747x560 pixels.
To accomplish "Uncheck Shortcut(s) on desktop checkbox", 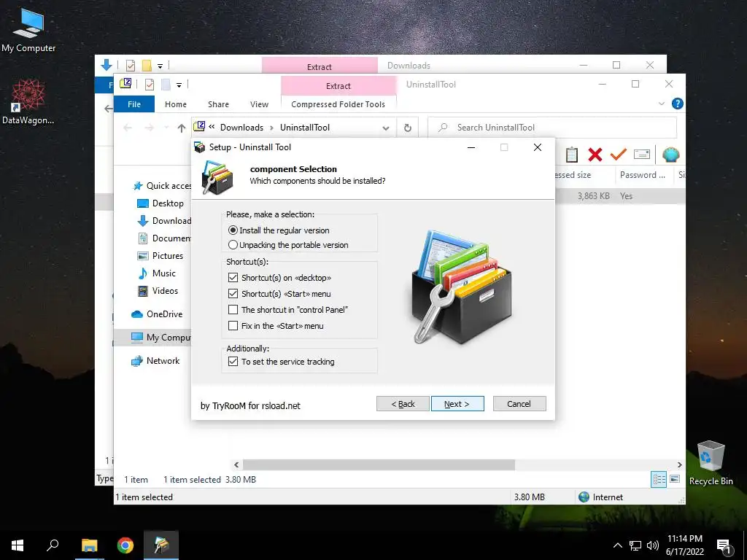I will (233, 278).
